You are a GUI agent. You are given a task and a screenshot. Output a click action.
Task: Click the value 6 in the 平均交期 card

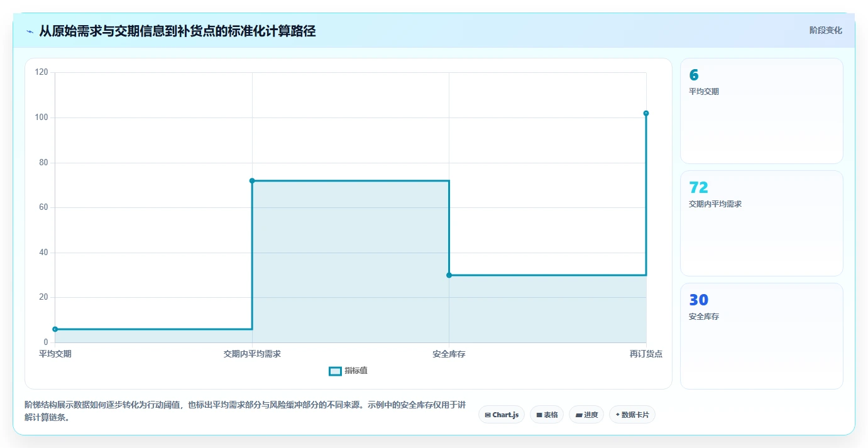pos(694,75)
